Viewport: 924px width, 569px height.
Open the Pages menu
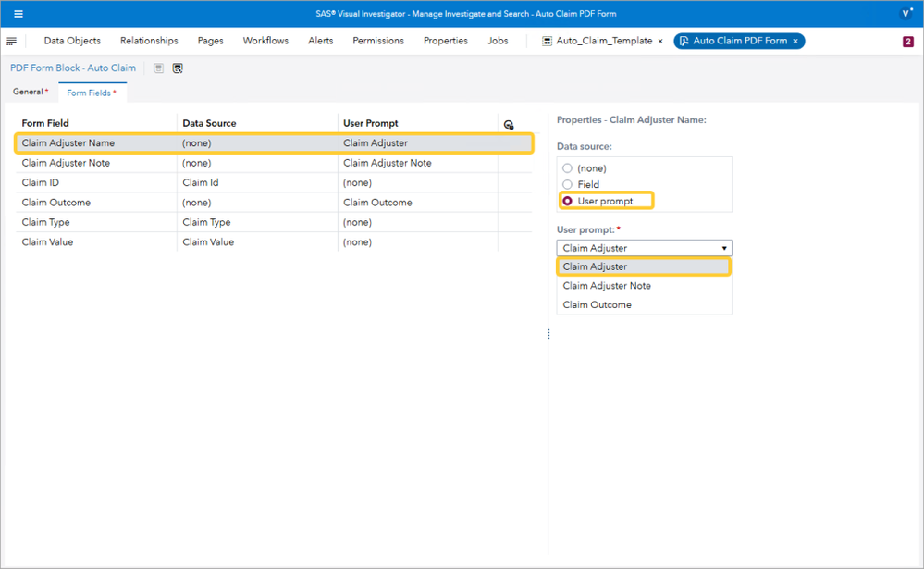click(x=210, y=41)
